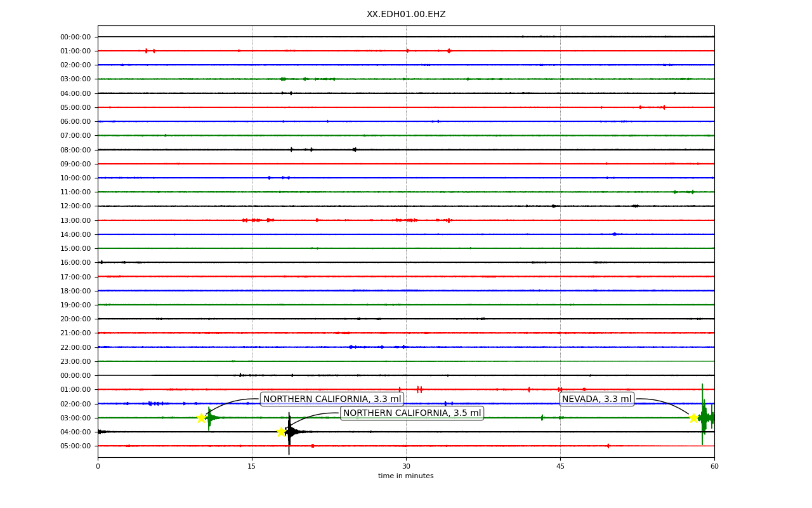
Task: Click the NEVADA, 3.3 ml annotation label
Action: click(597, 399)
